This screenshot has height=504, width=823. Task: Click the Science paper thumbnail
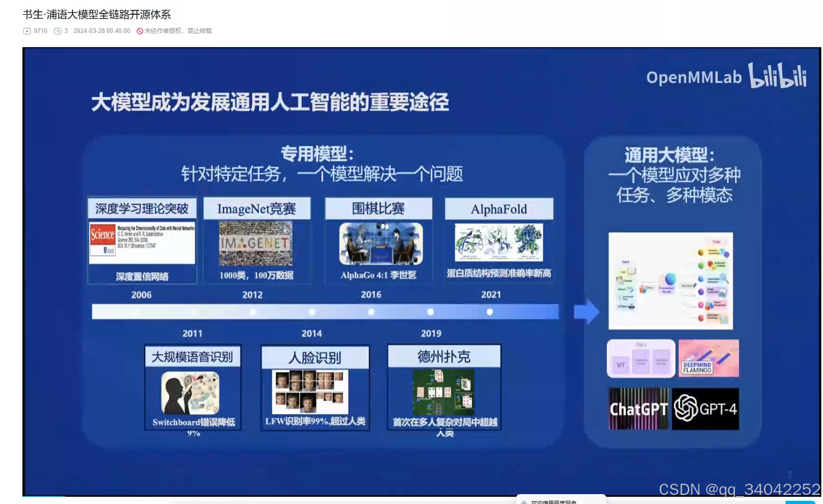point(142,243)
